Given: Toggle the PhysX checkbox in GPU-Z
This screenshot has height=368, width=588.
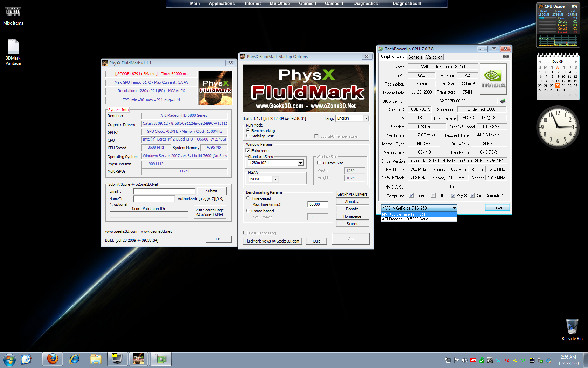Looking at the screenshot, I should click(x=453, y=196).
